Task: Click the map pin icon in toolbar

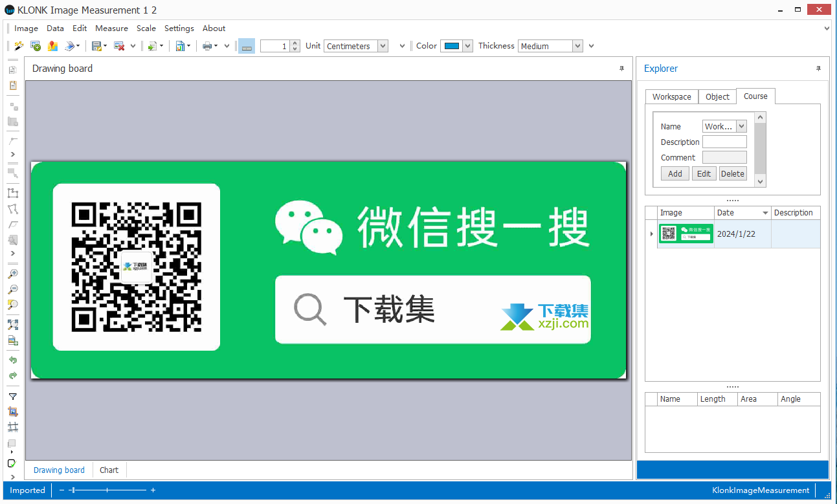Action: pyautogui.click(x=53, y=46)
